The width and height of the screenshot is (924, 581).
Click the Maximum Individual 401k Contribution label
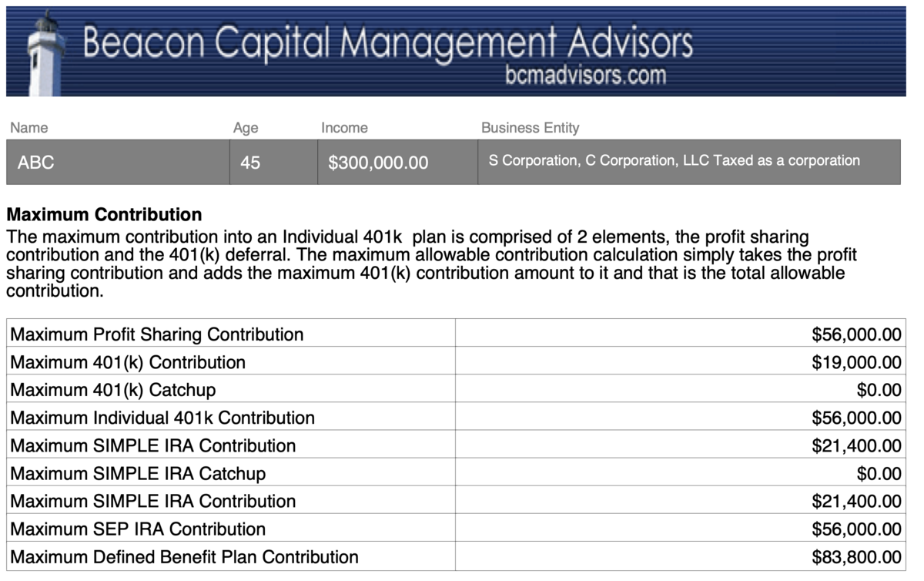(x=162, y=418)
